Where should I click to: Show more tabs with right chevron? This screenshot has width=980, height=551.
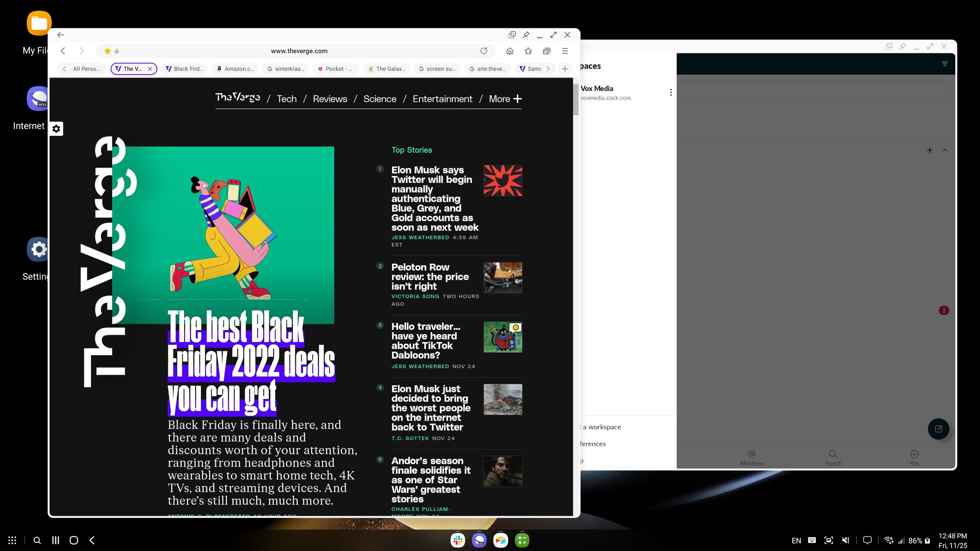click(x=548, y=69)
